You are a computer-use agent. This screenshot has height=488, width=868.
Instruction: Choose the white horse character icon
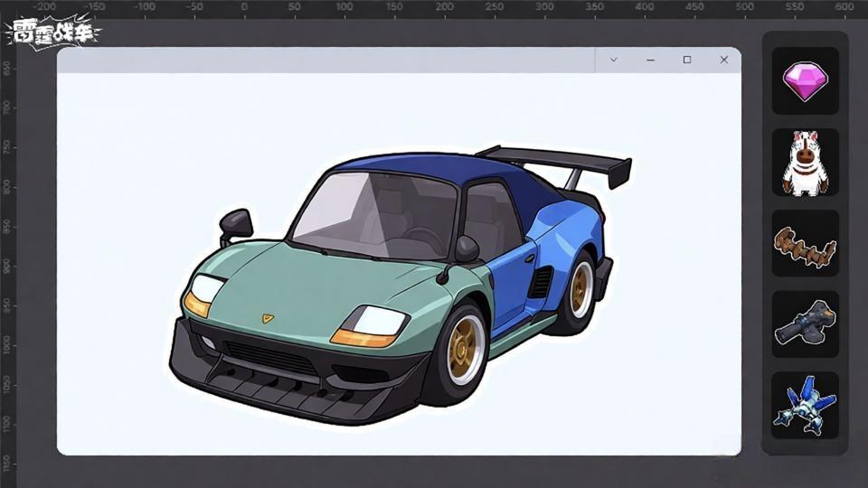tap(805, 163)
